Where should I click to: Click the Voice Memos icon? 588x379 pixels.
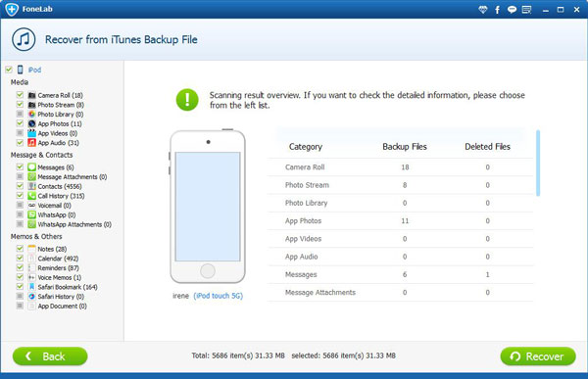click(x=32, y=277)
